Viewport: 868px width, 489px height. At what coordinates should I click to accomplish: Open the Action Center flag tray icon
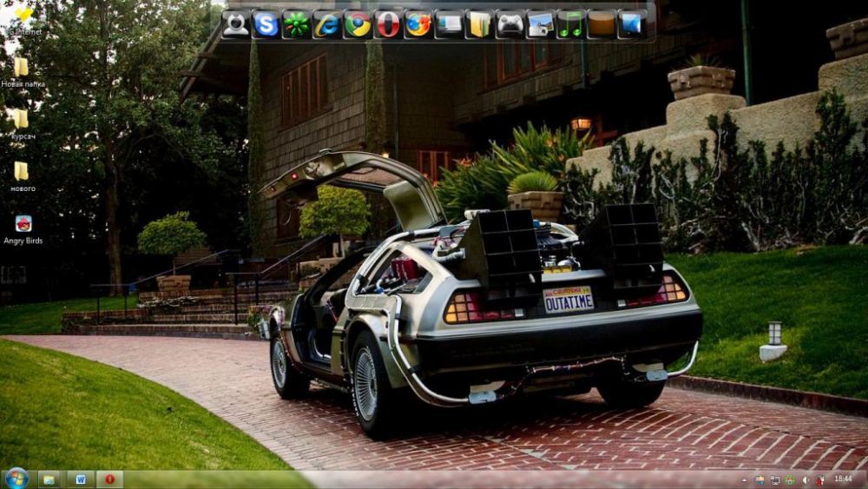click(x=760, y=480)
